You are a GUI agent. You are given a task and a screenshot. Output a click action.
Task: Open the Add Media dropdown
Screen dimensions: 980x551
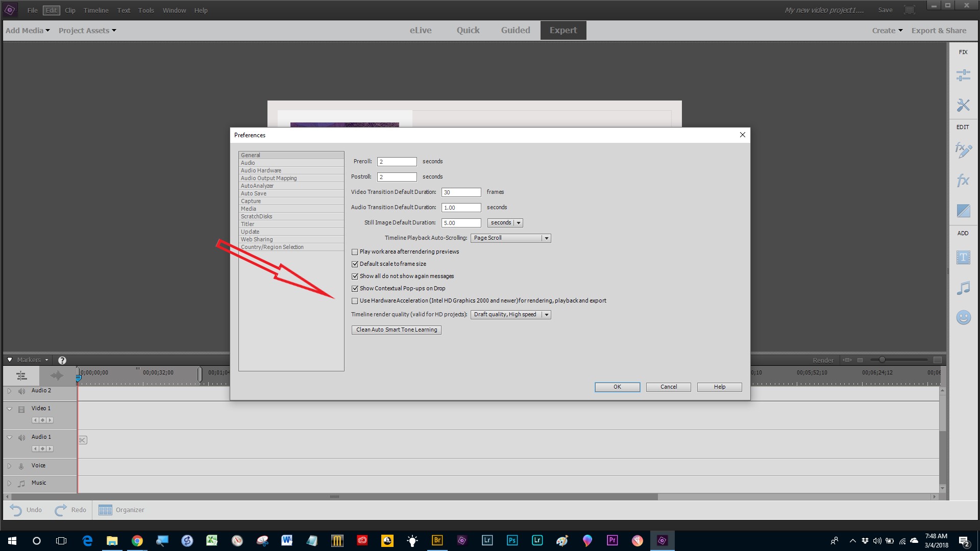tap(28, 31)
